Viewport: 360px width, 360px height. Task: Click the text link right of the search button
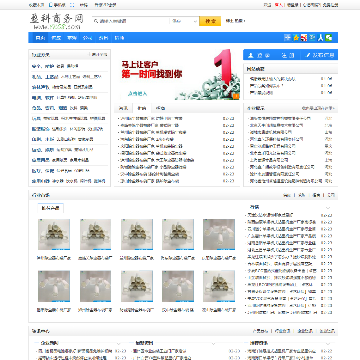pos(235,21)
